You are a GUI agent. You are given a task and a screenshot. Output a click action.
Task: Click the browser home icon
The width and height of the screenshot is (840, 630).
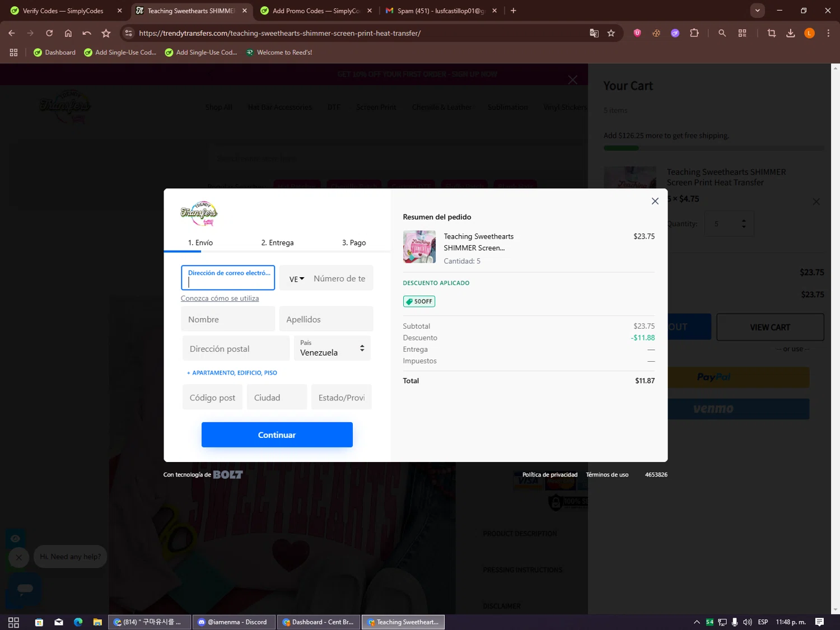tap(68, 33)
